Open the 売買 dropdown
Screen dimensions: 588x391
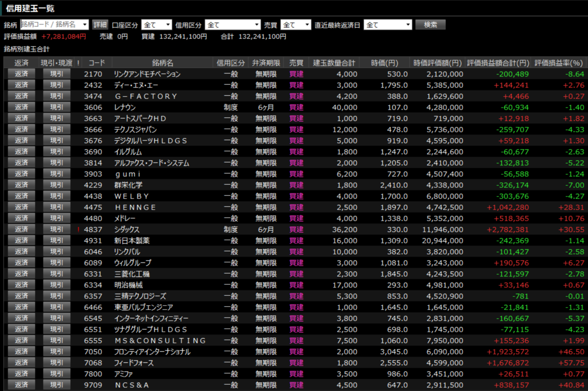pyautogui.click(x=296, y=25)
